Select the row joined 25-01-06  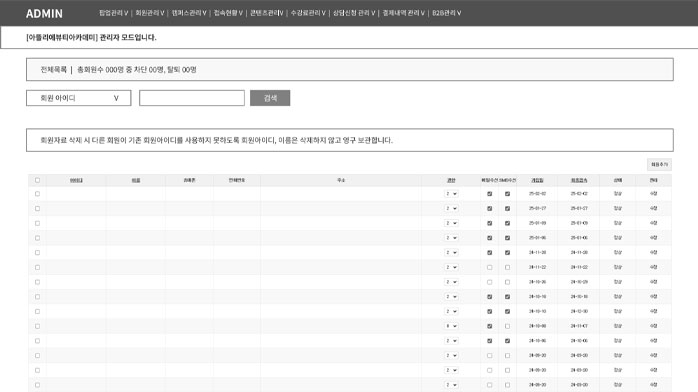click(x=37, y=238)
